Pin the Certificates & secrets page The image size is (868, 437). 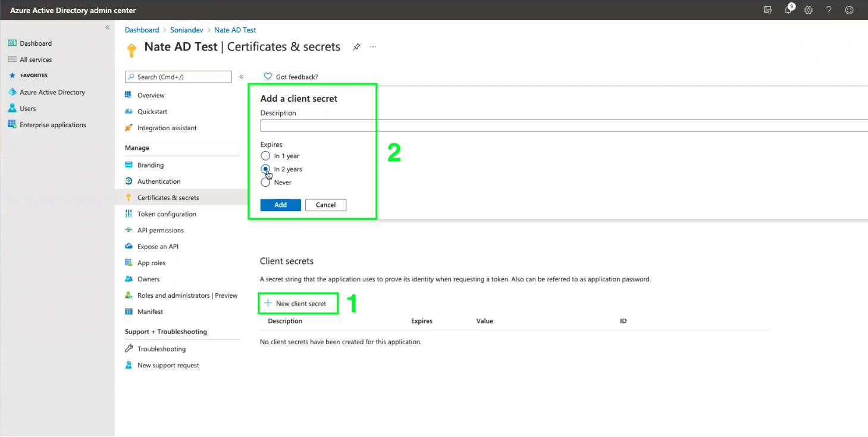tap(356, 47)
